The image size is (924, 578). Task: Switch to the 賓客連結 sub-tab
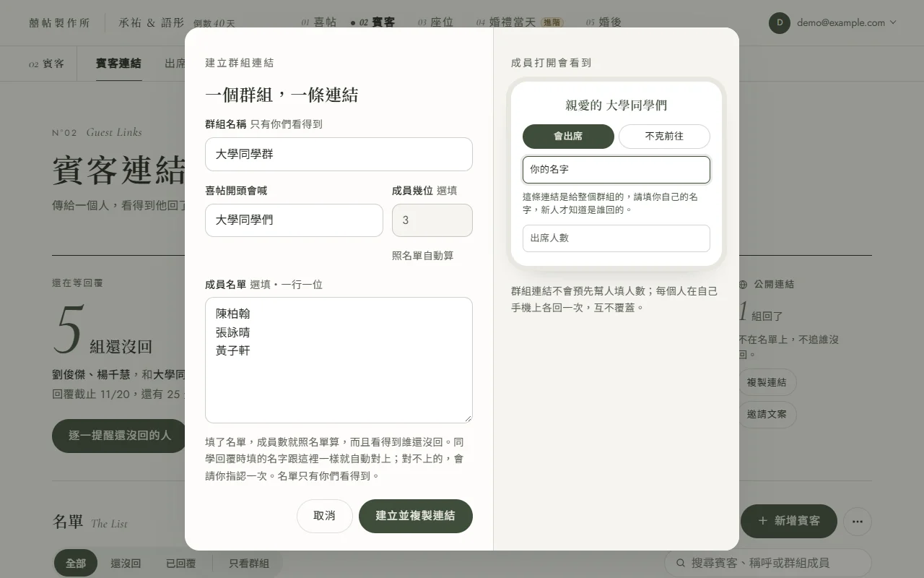click(x=118, y=64)
